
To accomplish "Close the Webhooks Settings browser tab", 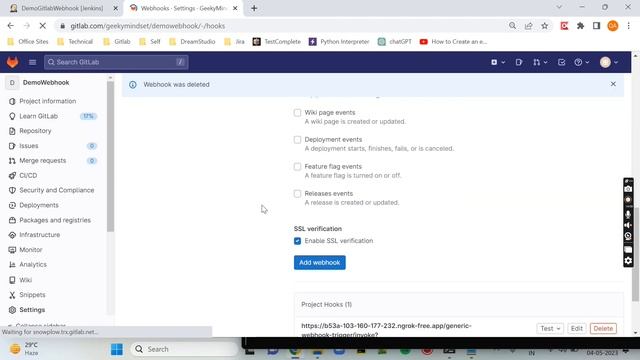I will pyautogui.click(x=235, y=8).
